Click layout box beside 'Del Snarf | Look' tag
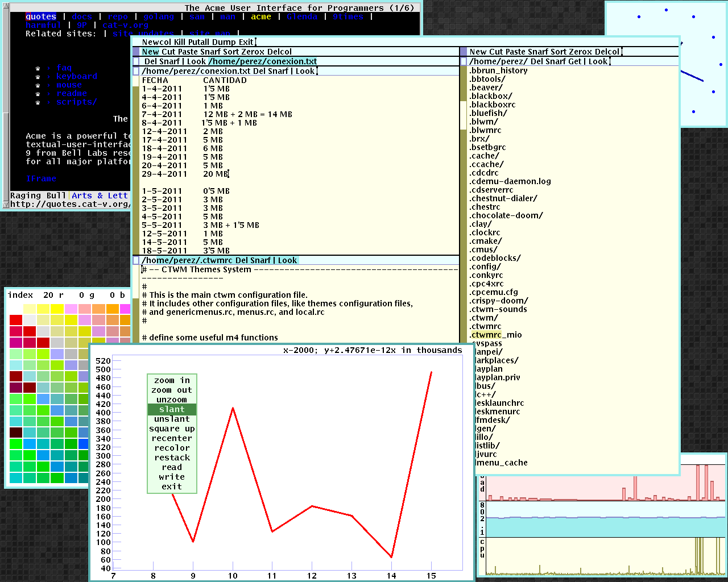The width and height of the screenshot is (728, 582). tap(136, 61)
